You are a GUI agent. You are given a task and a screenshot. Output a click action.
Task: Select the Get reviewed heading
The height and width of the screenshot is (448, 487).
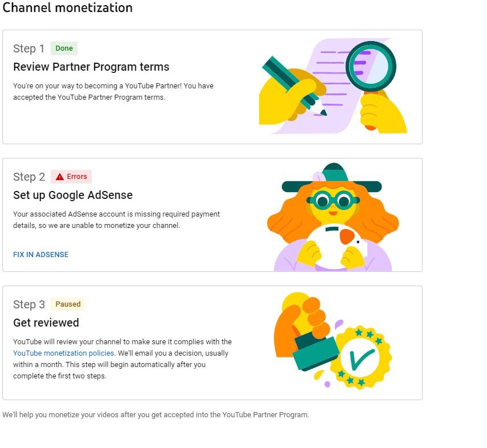46,323
